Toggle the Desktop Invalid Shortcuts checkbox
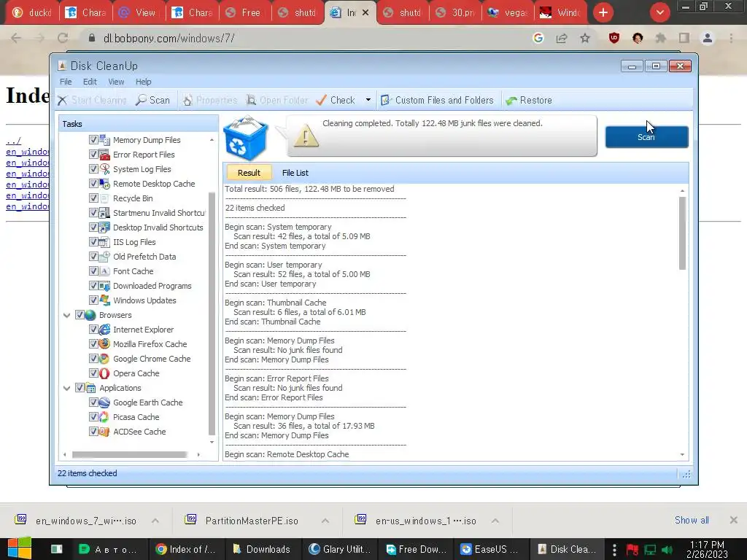This screenshot has width=747, height=560. pyautogui.click(x=93, y=227)
